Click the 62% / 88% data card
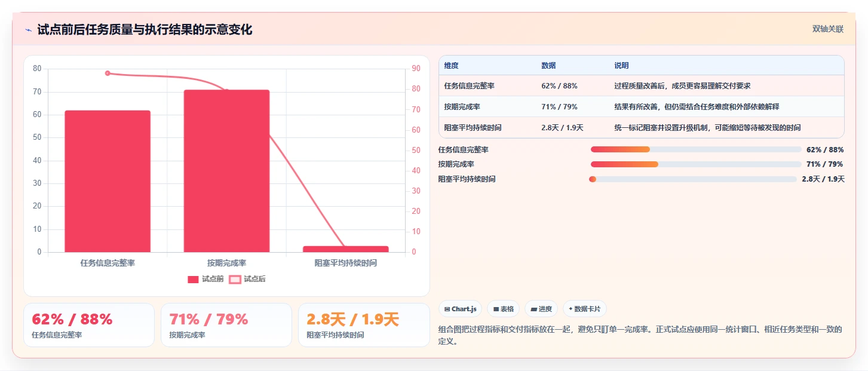 pos(89,325)
